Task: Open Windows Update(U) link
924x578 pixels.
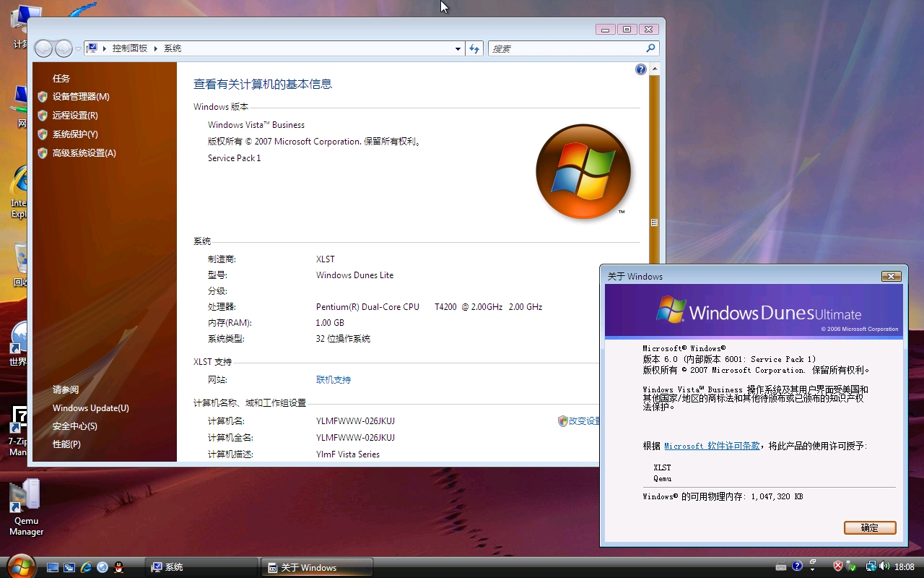Action: 91,408
